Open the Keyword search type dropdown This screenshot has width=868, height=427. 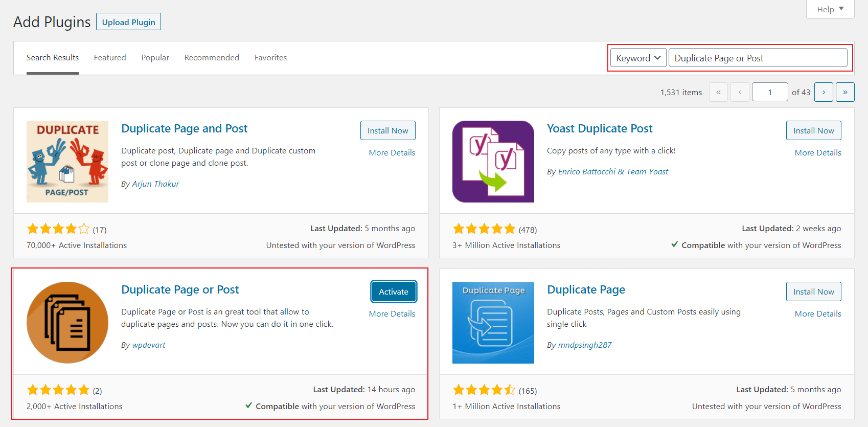tap(638, 58)
